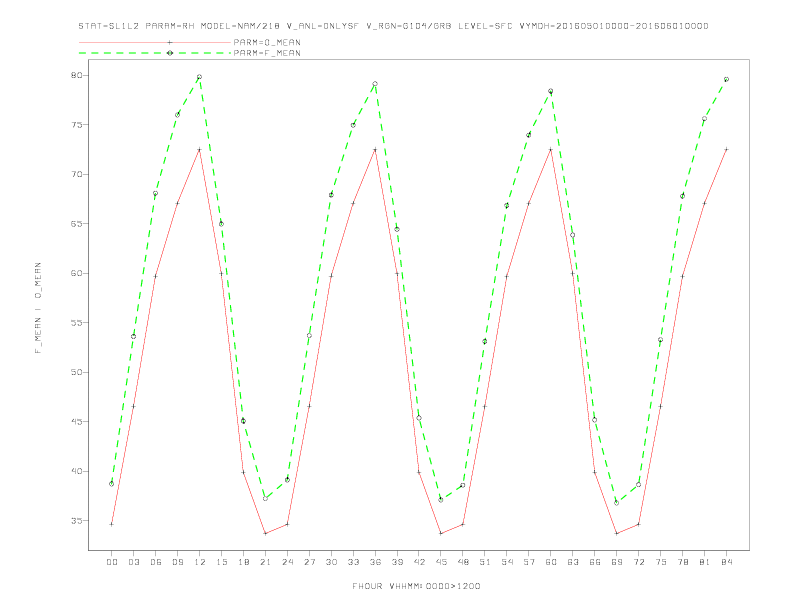Click the green F_MEAN minimum marker at hour 21
This screenshot has height=612, width=792.
pos(265,498)
